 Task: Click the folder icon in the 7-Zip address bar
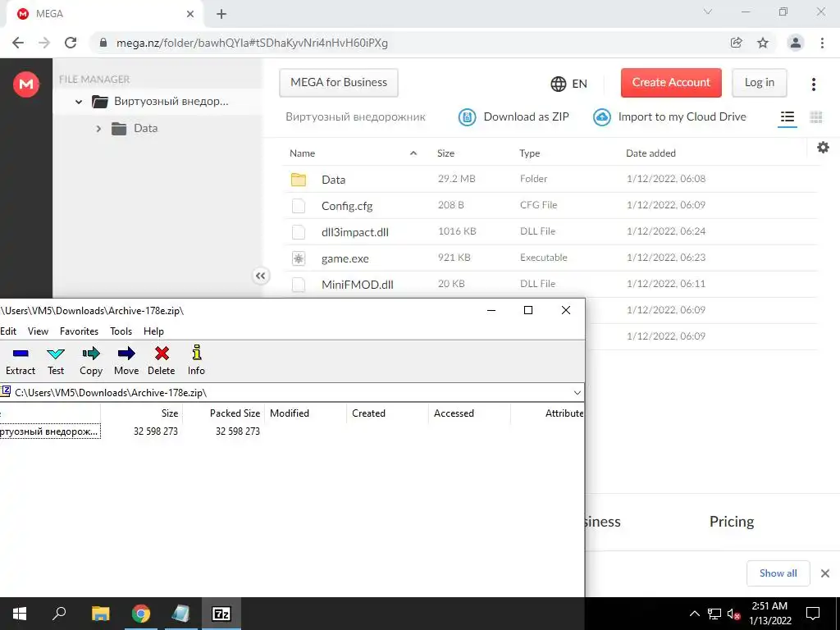click(5, 391)
